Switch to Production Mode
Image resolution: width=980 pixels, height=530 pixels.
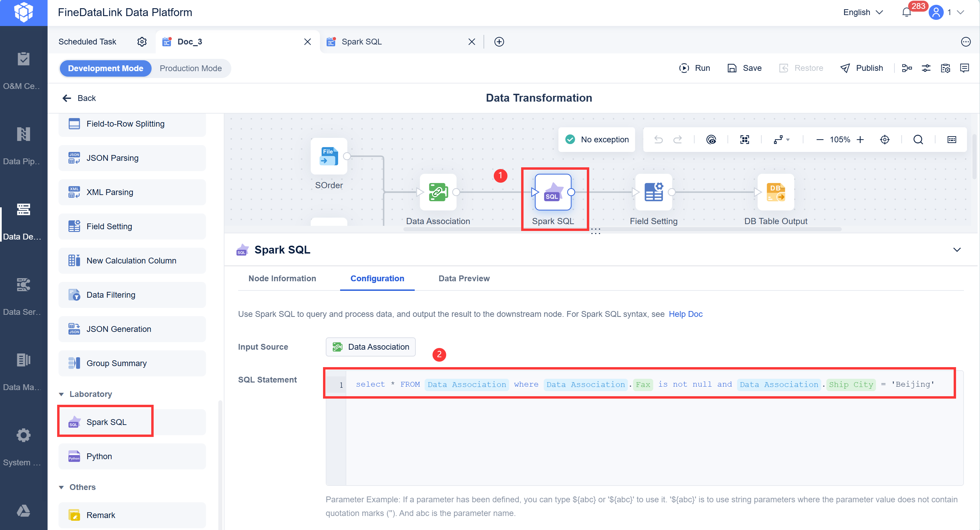(190, 68)
